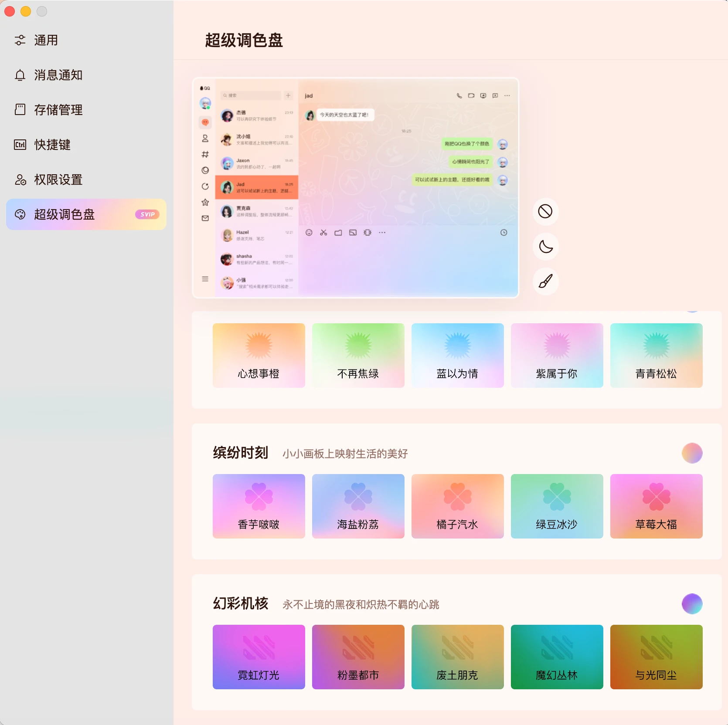The width and height of the screenshot is (728, 725).
Task: Apply the 霓虹灯光 neon theme
Action: (259, 657)
